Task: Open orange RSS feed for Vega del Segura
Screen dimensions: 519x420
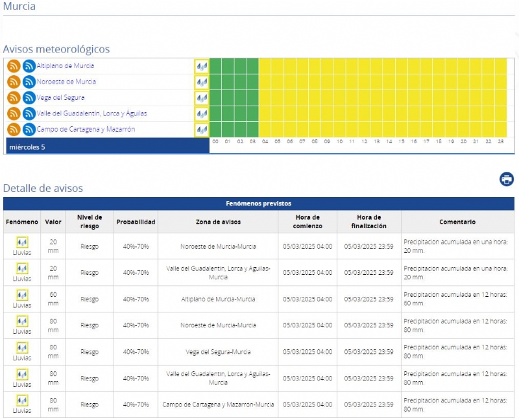Action: coord(14,98)
